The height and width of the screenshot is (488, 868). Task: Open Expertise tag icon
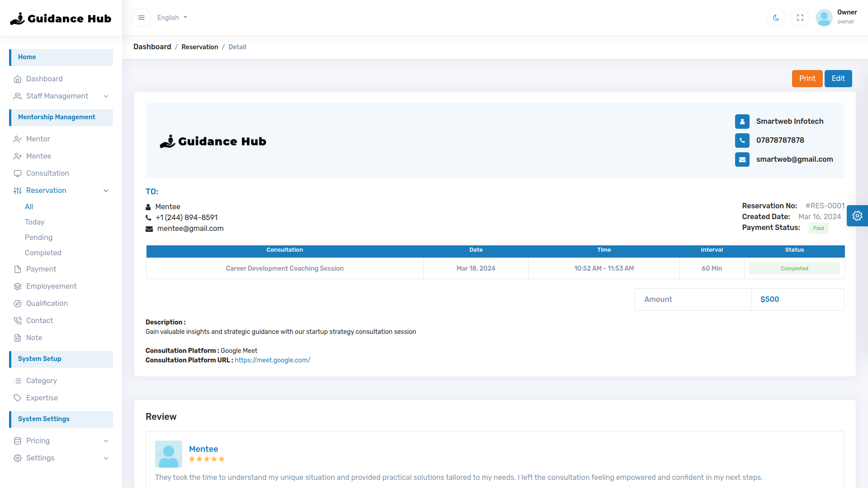click(18, 398)
